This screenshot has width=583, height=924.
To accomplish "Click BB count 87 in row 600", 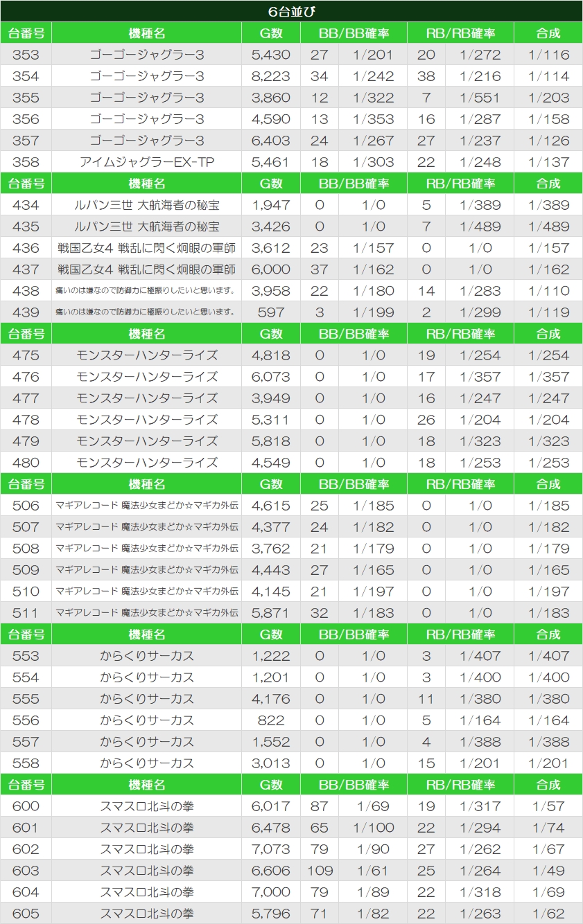I will 320,806.
